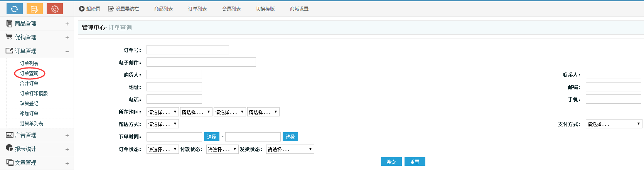This screenshot has width=644, height=170.
Task: Click the 搜索 button
Action: point(391,162)
